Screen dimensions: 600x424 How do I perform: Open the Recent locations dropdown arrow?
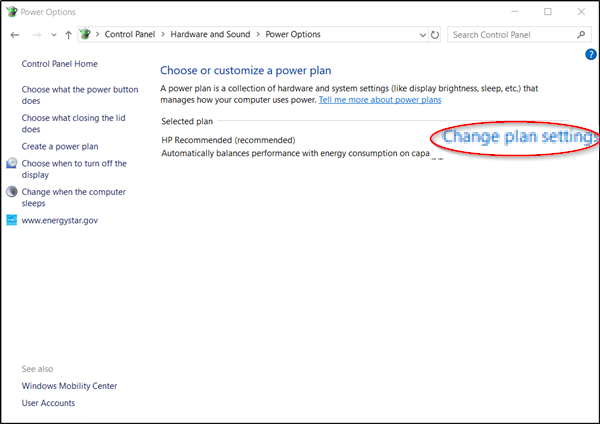pos(54,35)
